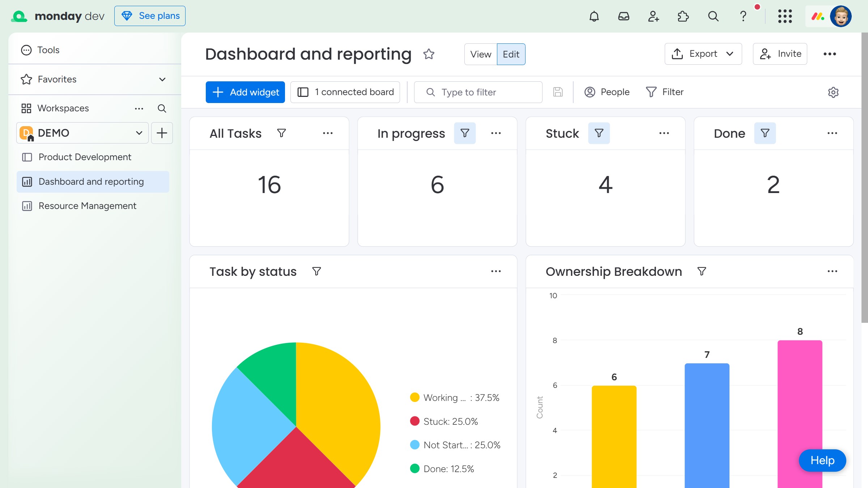This screenshot has height=488, width=868.
Task: Search workspaces with the magnifier icon
Action: click(162, 108)
